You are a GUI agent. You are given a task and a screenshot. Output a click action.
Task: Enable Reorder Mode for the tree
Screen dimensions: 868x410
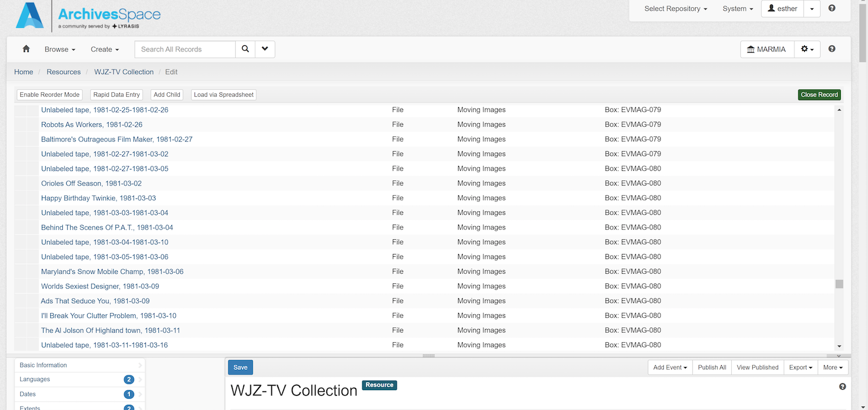50,95
